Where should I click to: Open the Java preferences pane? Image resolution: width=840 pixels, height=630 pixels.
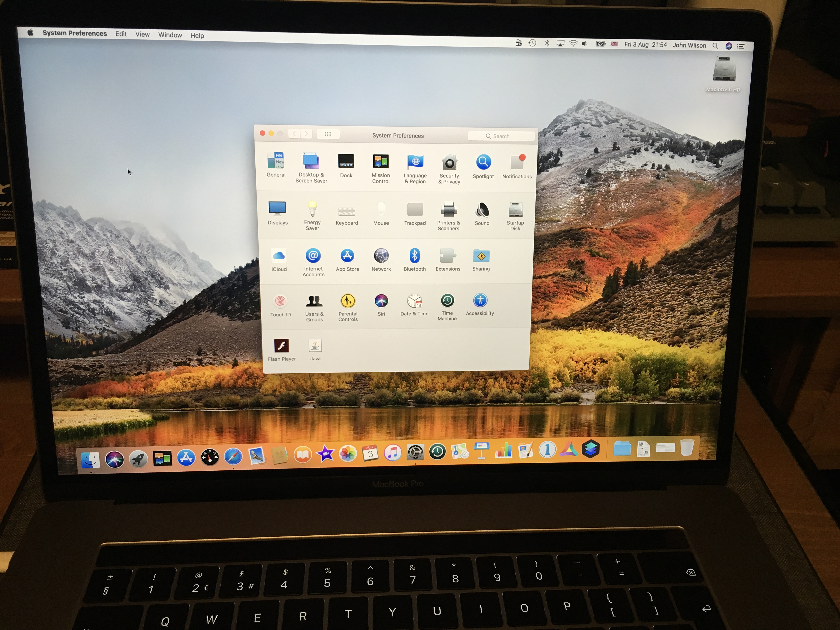(315, 349)
